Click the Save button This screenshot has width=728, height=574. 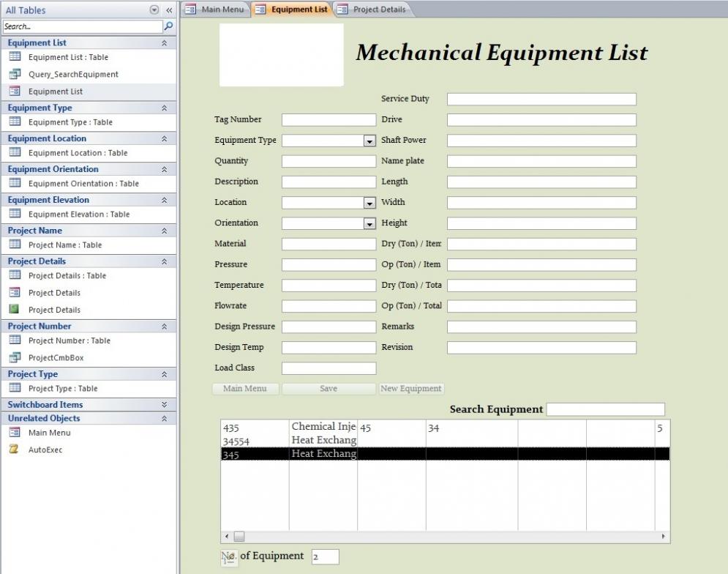tap(329, 389)
